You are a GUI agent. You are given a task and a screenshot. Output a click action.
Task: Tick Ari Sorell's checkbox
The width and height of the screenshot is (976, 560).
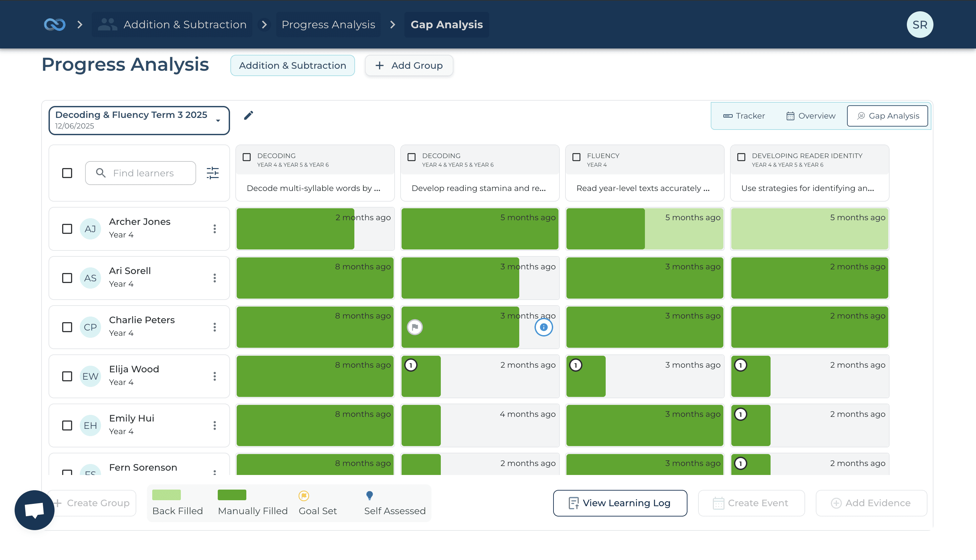click(x=67, y=278)
